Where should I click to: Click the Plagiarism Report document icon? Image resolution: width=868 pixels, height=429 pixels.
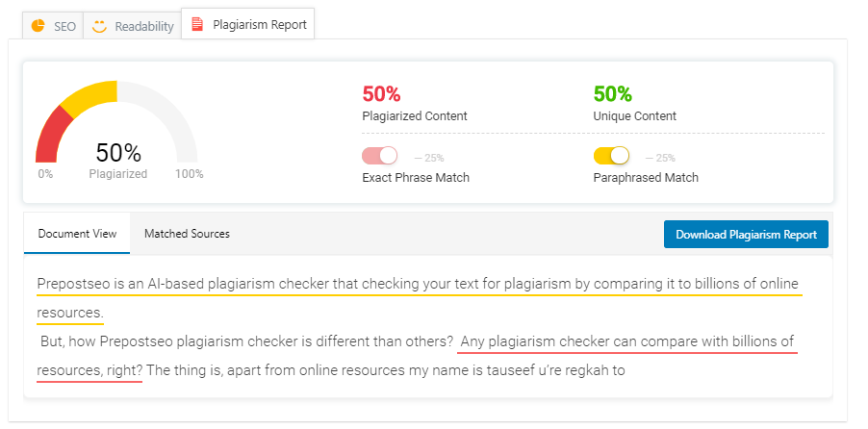[x=197, y=25]
